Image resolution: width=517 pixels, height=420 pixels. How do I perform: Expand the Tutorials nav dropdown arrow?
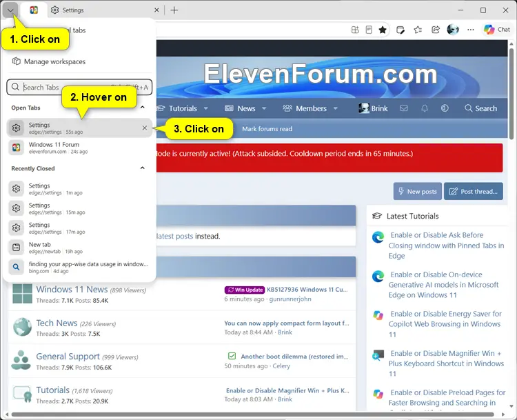[205, 108]
